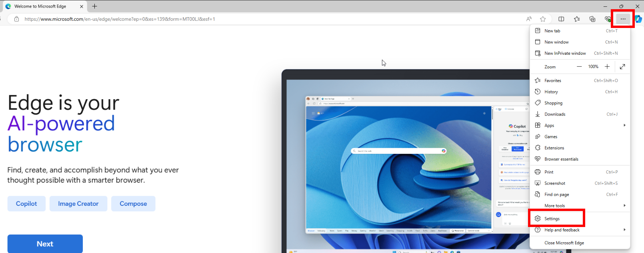Choose New tab from the menu
The width and height of the screenshot is (644, 253).
point(580,31)
